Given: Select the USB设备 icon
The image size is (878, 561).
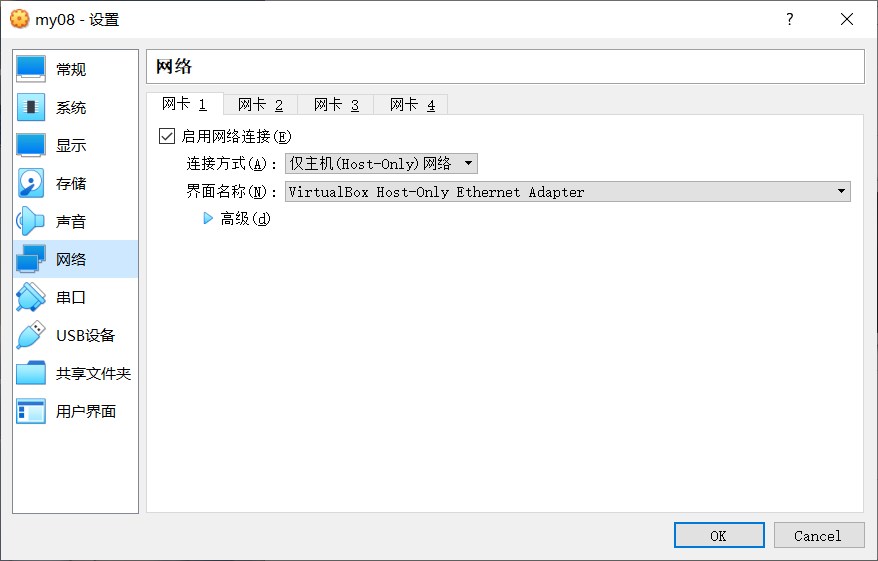Looking at the screenshot, I should [31, 335].
